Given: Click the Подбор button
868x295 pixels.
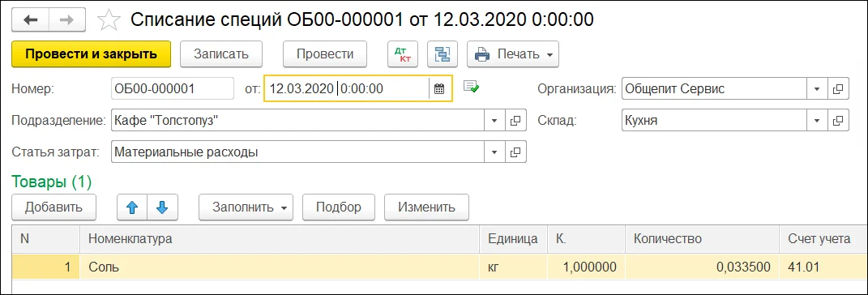Looking at the screenshot, I should (x=339, y=207).
